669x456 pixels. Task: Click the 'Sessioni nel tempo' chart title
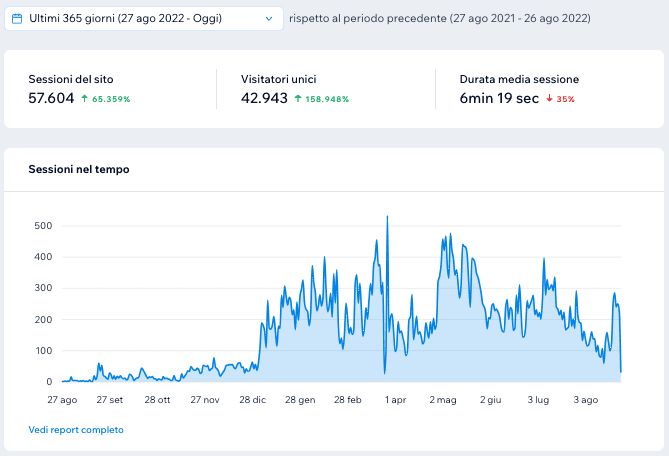pyautogui.click(x=79, y=169)
